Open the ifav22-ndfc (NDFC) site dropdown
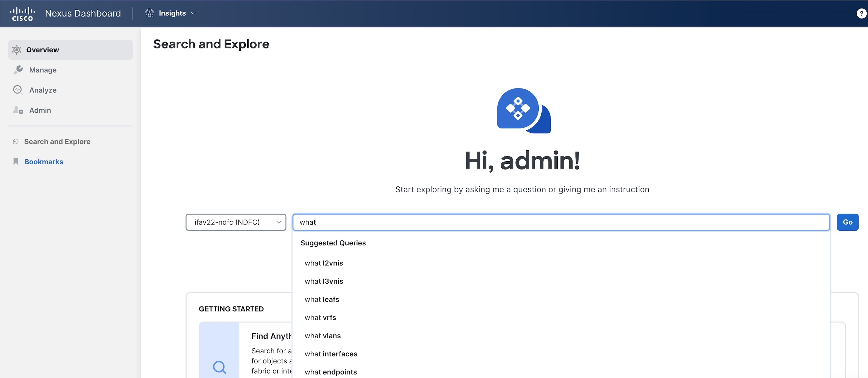 click(236, 222)
